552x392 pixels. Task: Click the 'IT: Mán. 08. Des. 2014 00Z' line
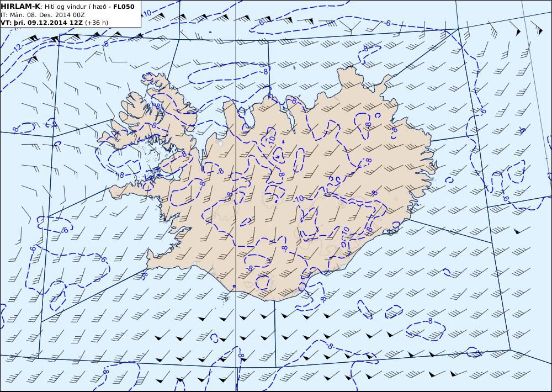point(43,15)
